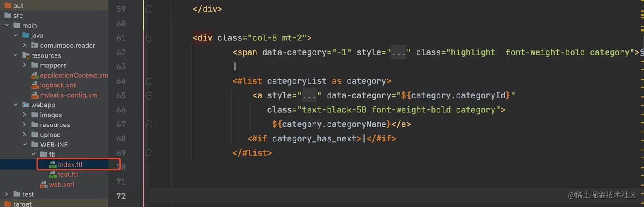
Task: Click the web.xml file icon
Action: [x=44, y=184]
